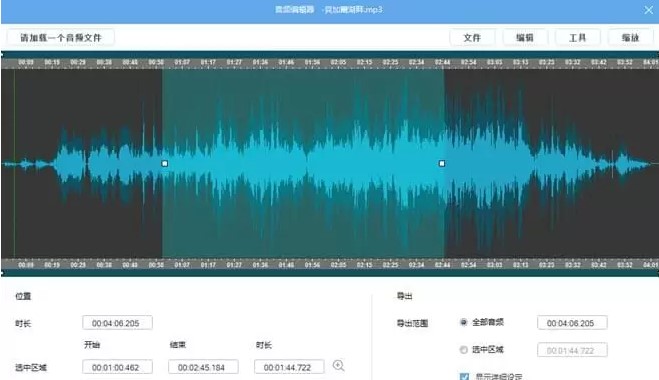Image resolution: width=659 pixels, height=380 pixels.
Task: Click the right selection handle on waveform
Action: tap(442, 164)
